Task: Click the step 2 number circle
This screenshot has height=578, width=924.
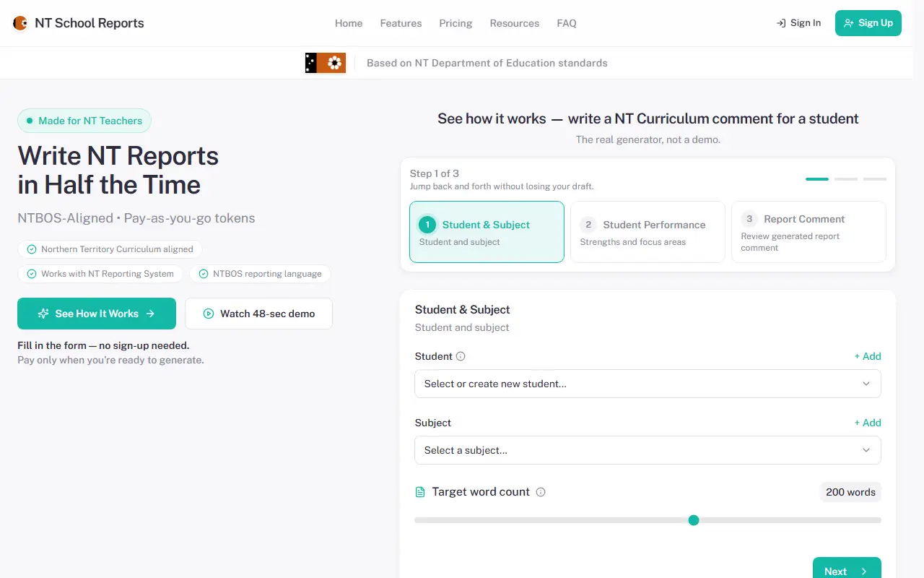Action: tap(588, 225)
